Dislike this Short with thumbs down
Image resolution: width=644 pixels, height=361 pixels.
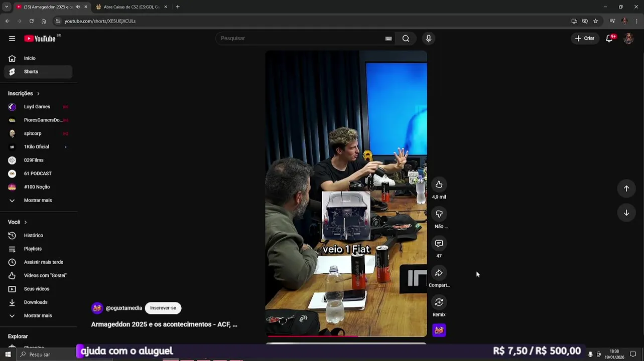click(439, 214)
